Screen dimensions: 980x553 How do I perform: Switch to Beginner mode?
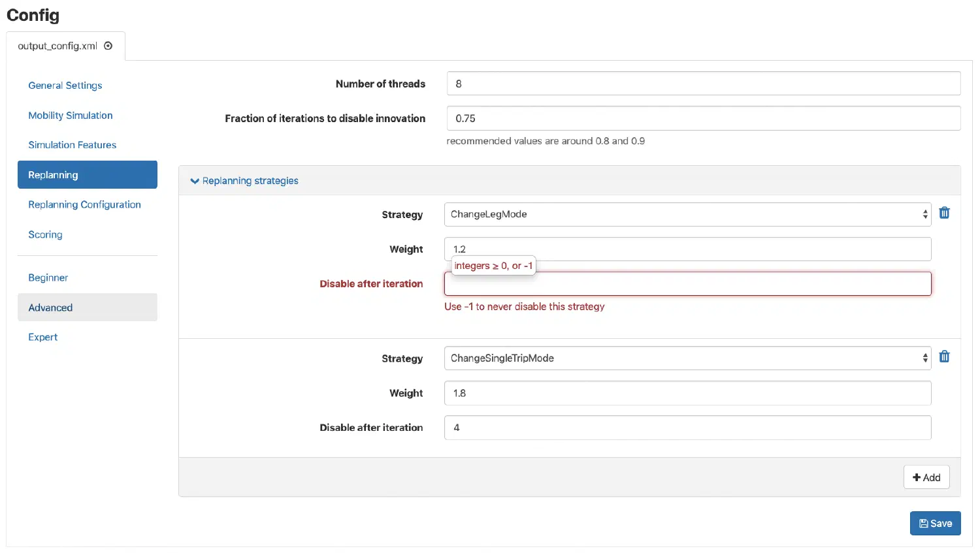(x=48, y=277)
